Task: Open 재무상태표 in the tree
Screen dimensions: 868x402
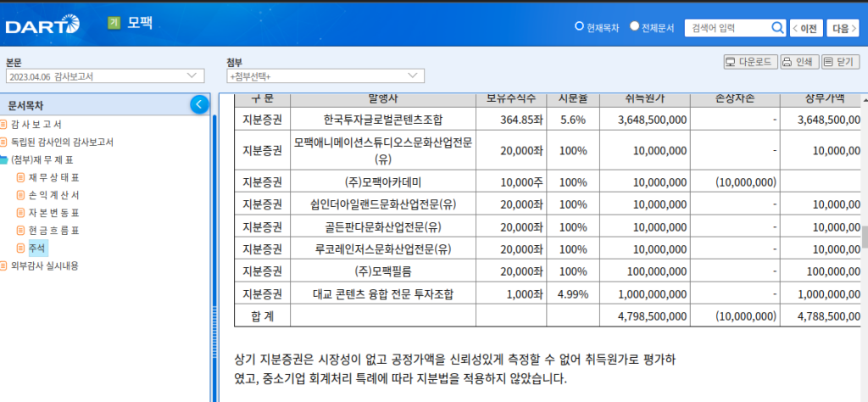Action: point(53,178)
